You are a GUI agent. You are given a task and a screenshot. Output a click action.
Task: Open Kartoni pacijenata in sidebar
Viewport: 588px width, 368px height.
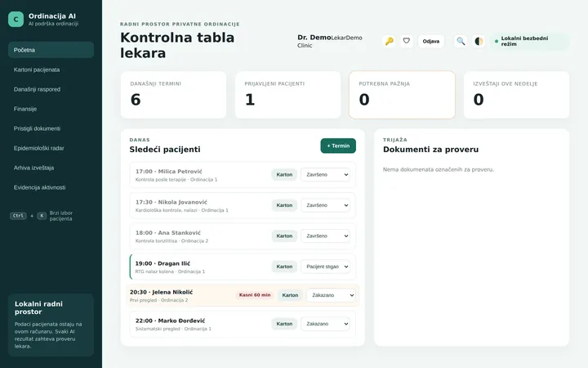[51, 70]
